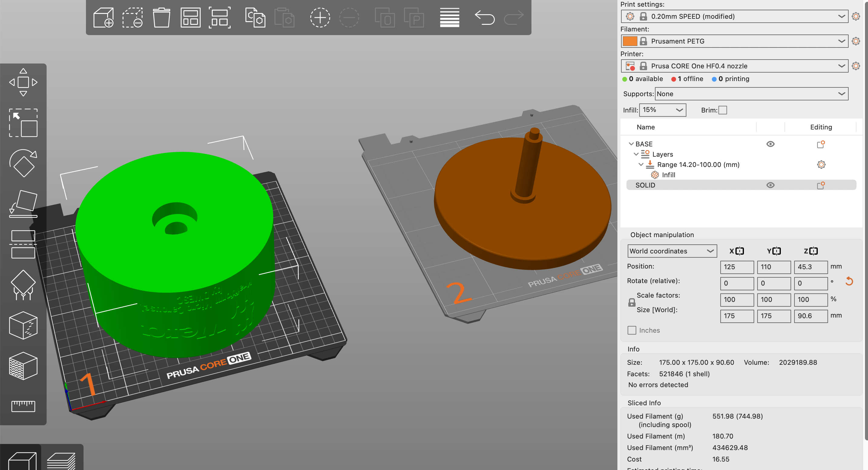Select the Place on face tool

tap(23, 204)
